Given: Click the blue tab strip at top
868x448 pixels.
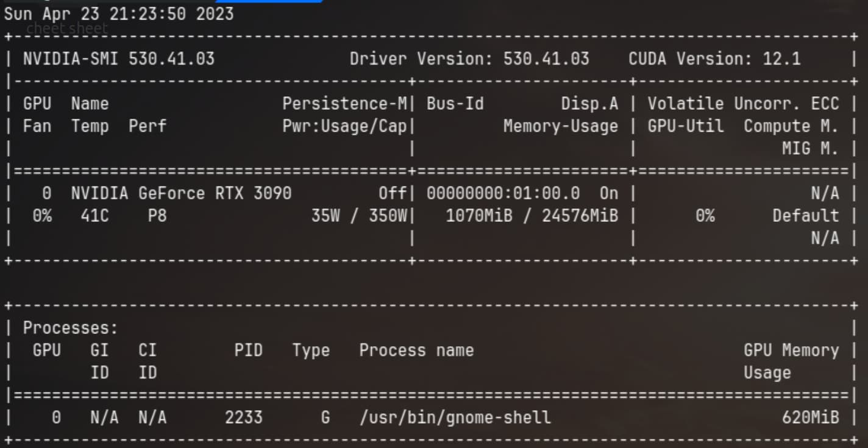Looking at the screenshot, I should coord(268,1).
